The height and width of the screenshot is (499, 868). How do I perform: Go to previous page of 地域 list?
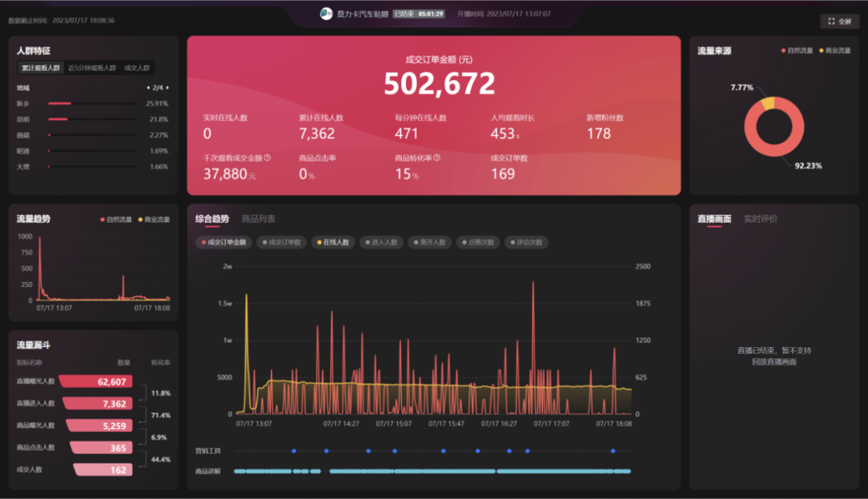147,88
